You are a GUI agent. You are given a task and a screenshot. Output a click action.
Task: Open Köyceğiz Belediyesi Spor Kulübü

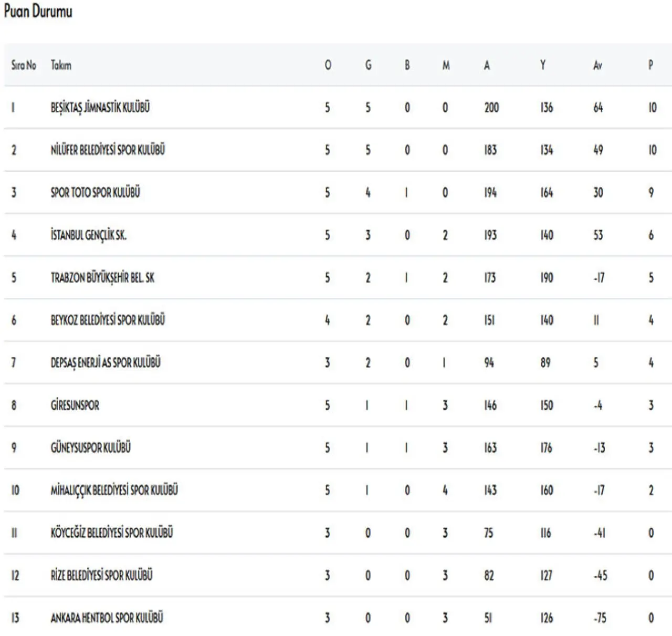(x=111, y=533)
